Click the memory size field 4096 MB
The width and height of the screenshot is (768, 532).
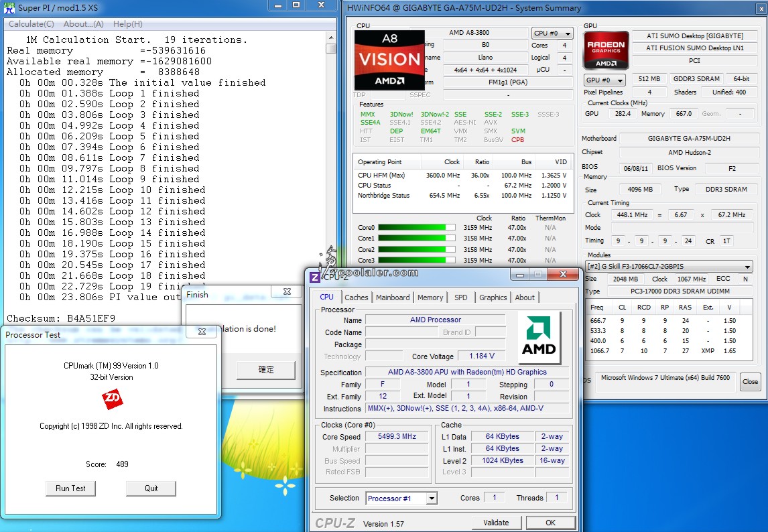[x=640, y=189]
